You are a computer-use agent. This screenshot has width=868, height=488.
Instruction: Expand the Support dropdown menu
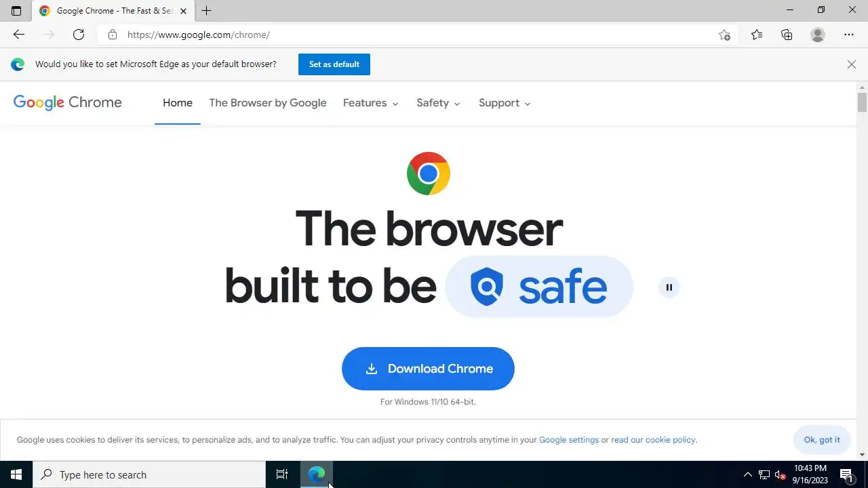click(505, 103)
